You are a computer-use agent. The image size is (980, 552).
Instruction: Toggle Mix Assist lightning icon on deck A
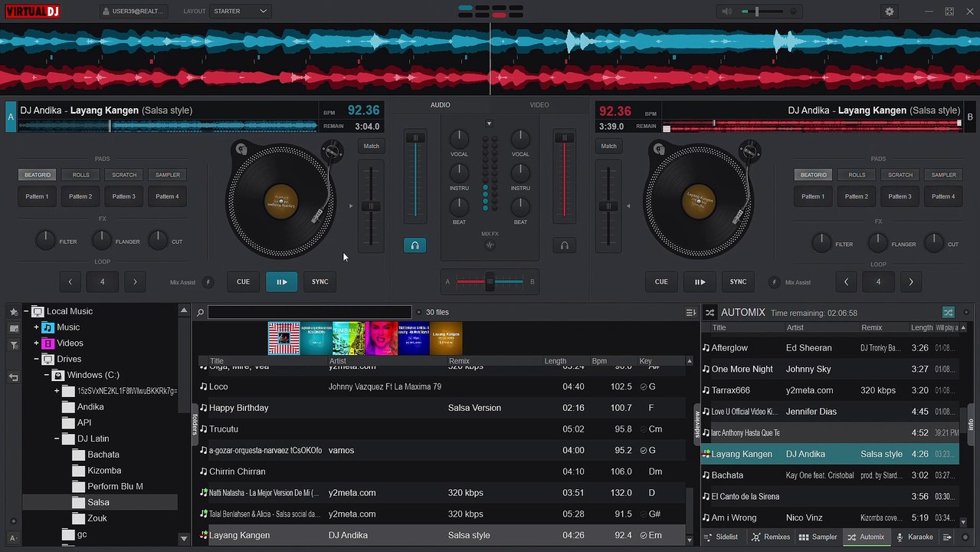click(207, 282)
